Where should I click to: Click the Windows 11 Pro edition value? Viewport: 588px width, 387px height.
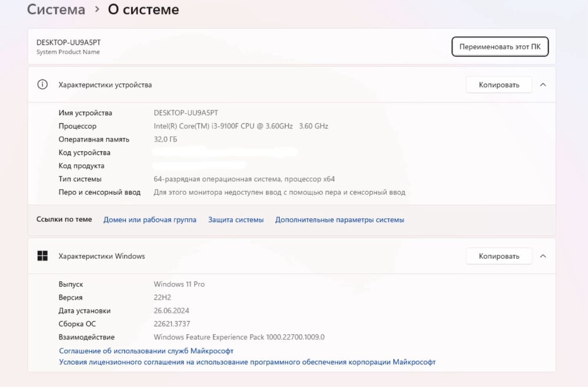[x=179, y=284]
